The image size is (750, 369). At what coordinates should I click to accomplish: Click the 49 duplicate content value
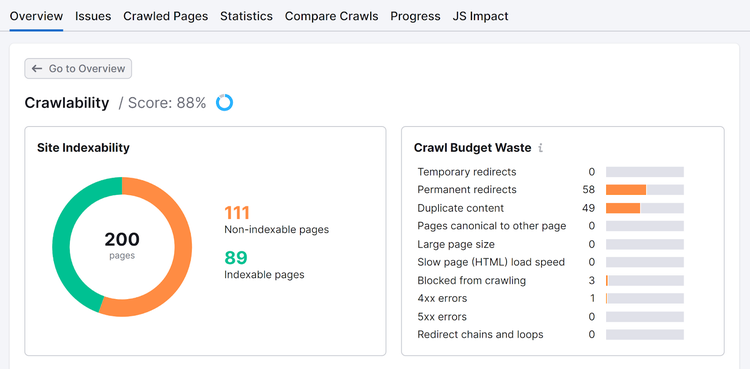pos(589,208)
